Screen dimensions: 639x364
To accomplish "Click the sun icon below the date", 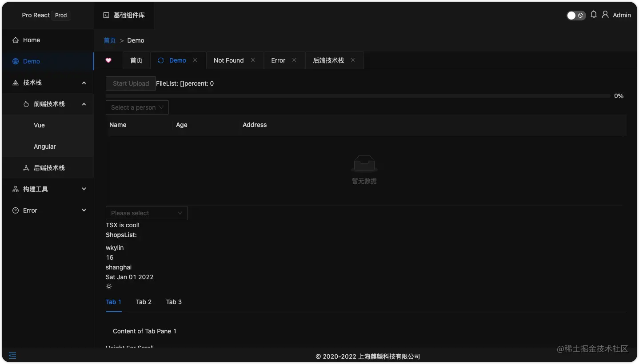I will click(109, 286).
